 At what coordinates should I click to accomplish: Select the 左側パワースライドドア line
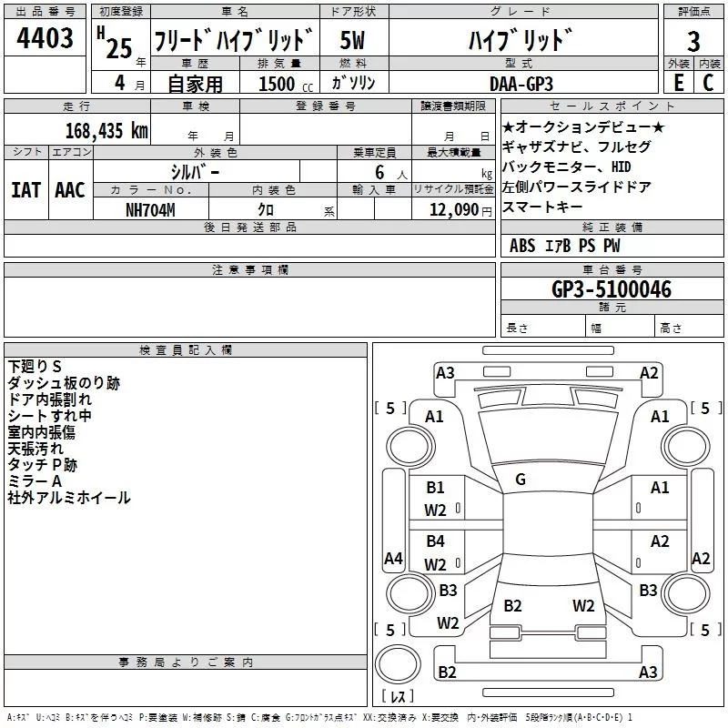577,187
